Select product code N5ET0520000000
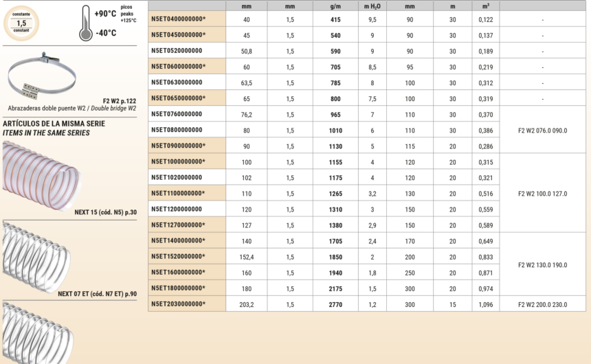591x364 pixels. point(176,50)
